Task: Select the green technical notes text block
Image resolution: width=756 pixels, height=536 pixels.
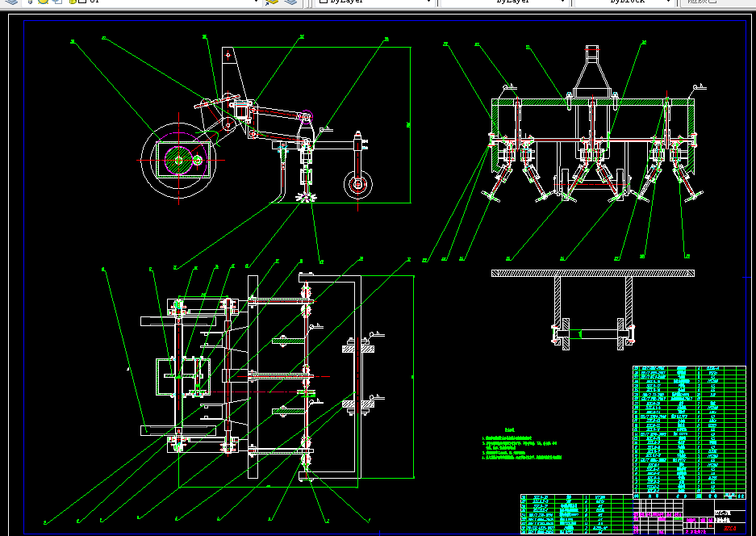Action: (x=521, y=444)
